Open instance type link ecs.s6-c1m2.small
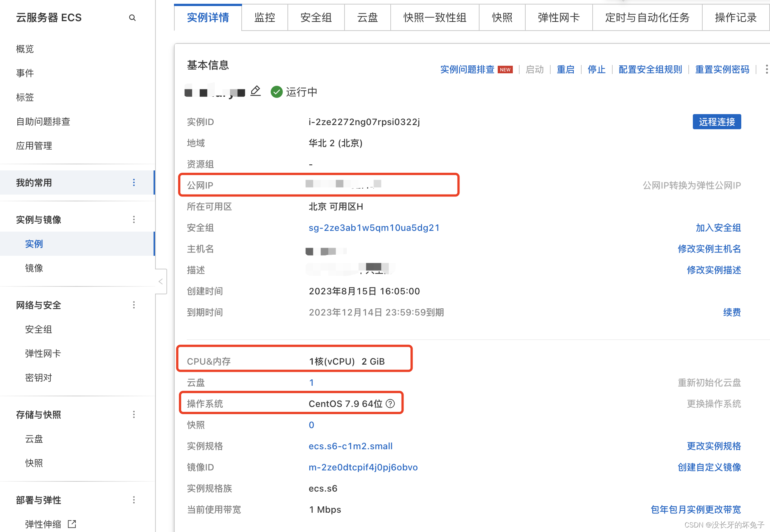This screenshot has width=770, height=532. pyautogui.click(x=350, y=446)
